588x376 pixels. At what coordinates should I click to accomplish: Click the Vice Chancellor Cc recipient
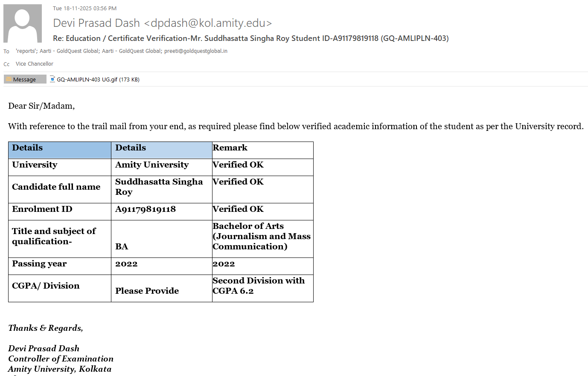point(35,64)
